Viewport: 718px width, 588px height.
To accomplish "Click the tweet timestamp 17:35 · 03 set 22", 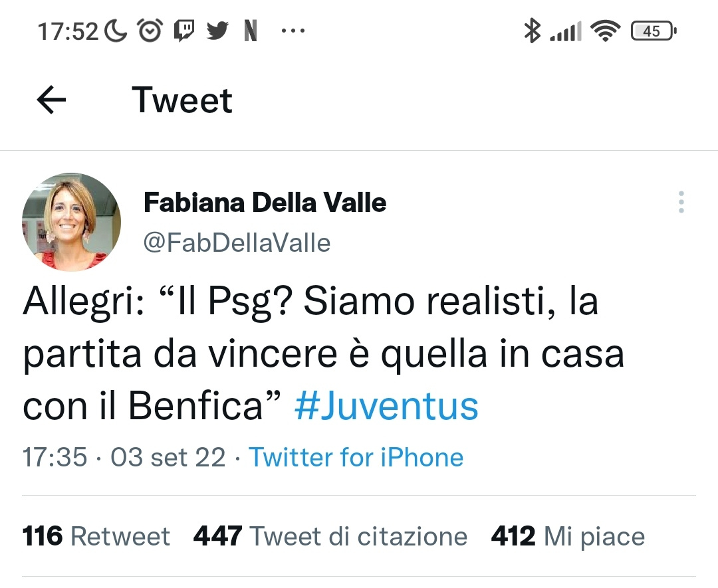I will point(124,457).
